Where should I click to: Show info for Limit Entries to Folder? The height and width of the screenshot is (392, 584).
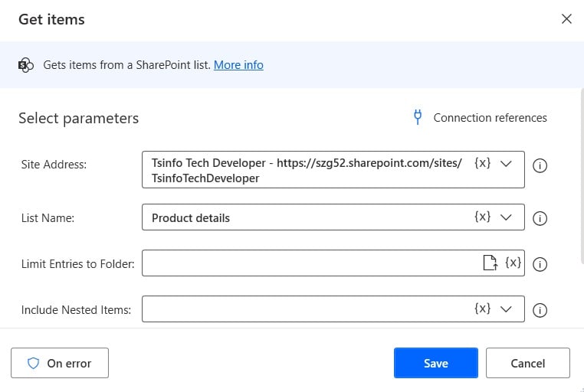click(x=540, y=264)
